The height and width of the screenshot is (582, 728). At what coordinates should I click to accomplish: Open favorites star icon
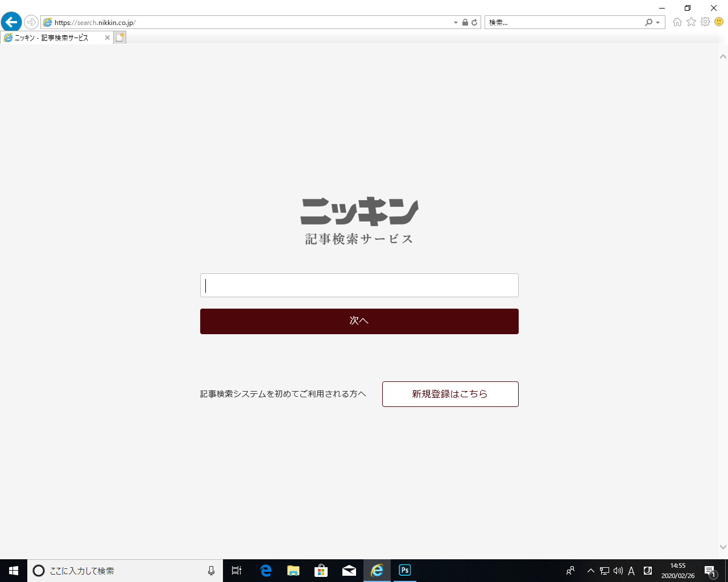tap(691, 22)
